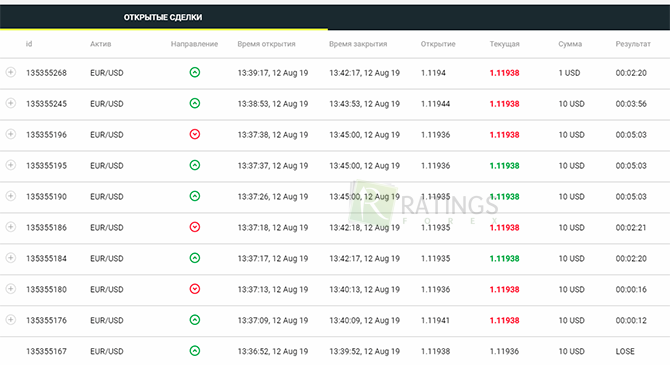Click red down arrow of trade 135355196

[195, 134]
